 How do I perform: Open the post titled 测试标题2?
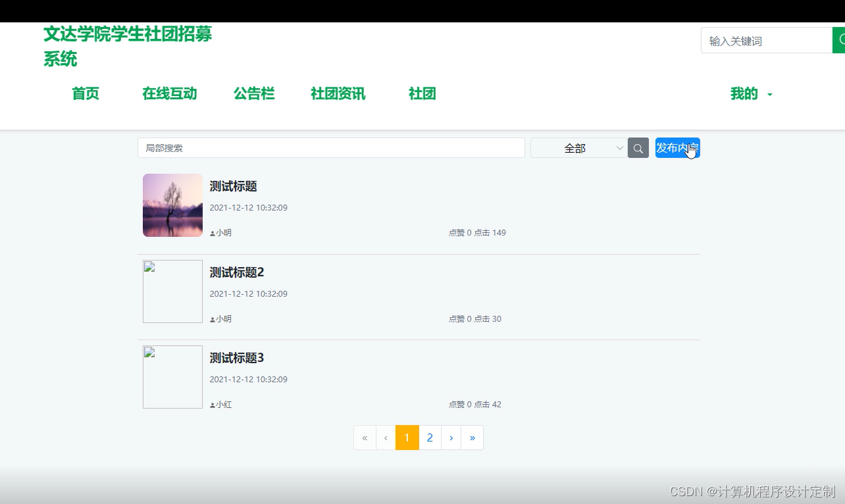[x=237, y=272]
